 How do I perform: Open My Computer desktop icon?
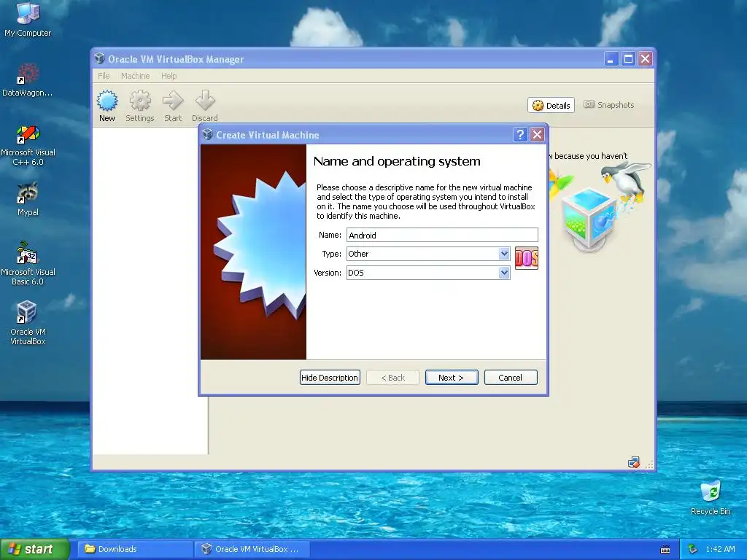point(28,20)
